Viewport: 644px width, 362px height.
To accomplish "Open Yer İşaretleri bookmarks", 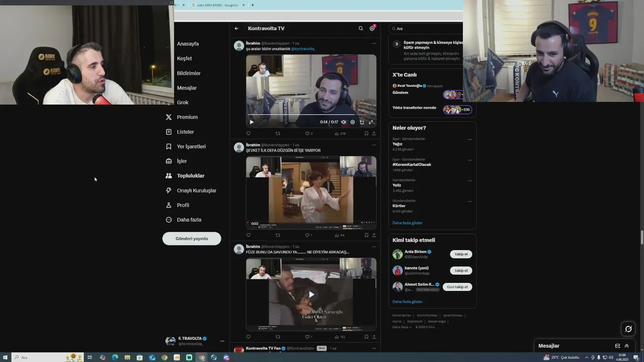I will coord(185,146).
